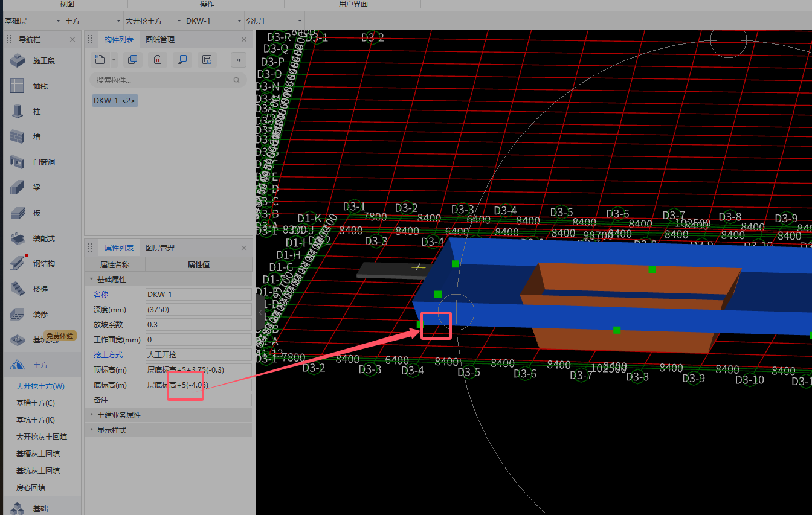Open the 门窗洞 category
Screen dimensions: 812x515
coord(18,162)
